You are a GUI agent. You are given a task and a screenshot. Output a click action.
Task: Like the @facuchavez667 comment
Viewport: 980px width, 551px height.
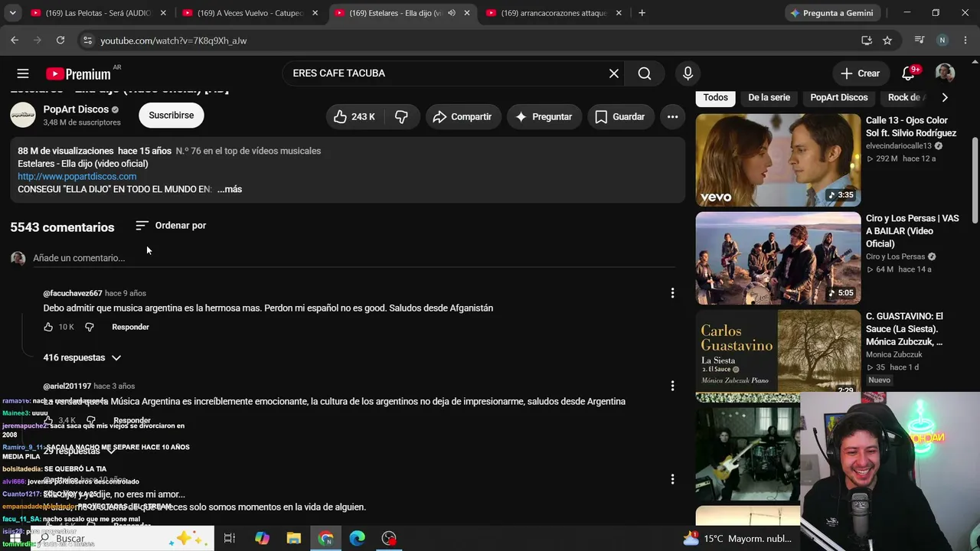[x=48, y=327]
